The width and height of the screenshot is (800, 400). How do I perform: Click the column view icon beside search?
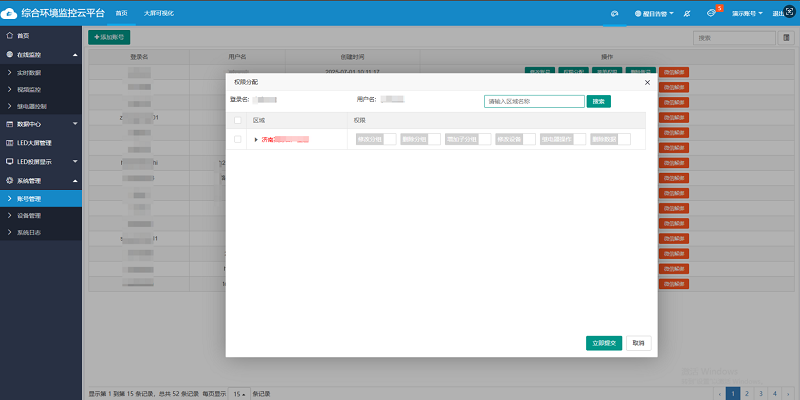(785, 38)
